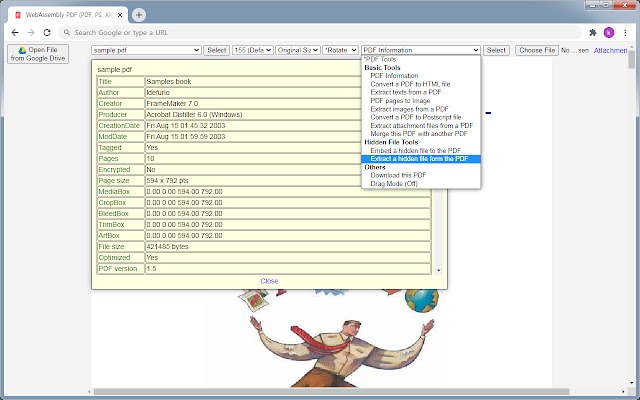Click the Attachment link

tap(612, 50)
